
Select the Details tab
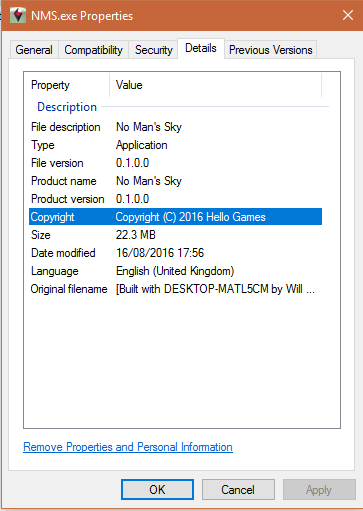201,48
